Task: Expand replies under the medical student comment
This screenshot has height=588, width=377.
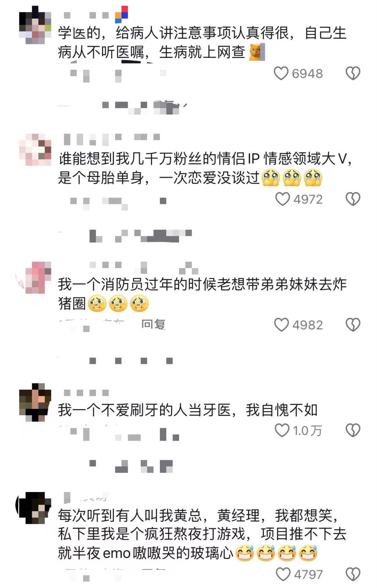Action: point(124,106)
